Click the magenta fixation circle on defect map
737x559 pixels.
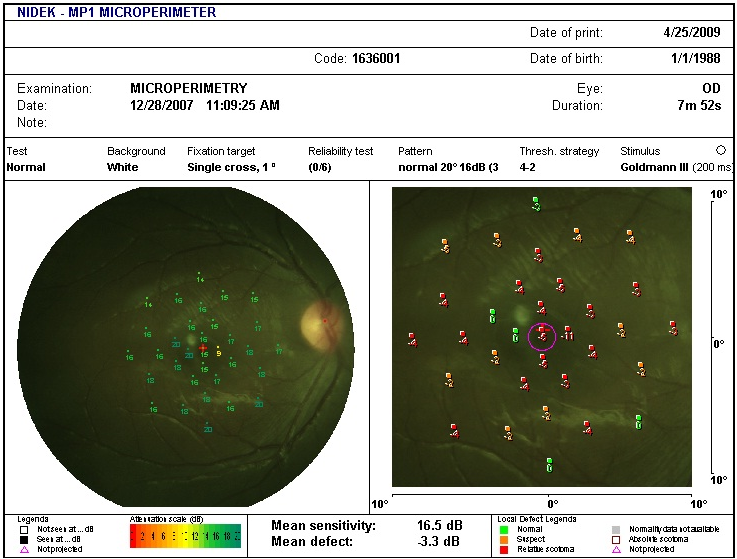click(542, 335)
